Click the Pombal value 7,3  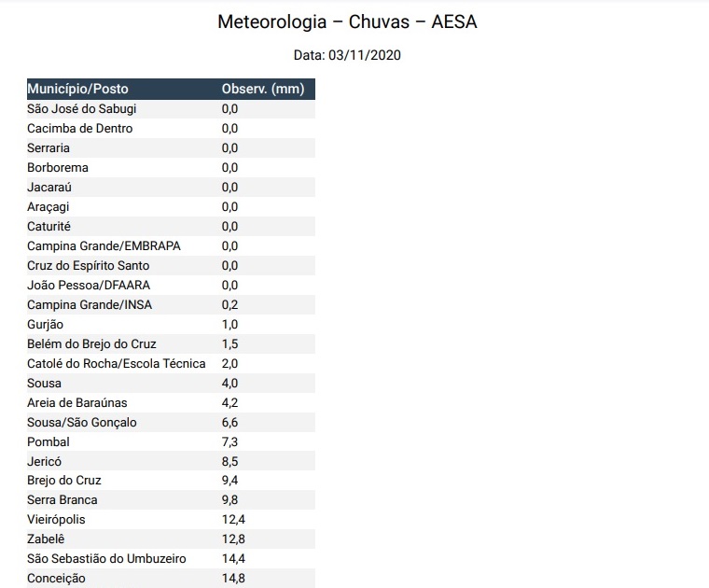tap(230, 442)
